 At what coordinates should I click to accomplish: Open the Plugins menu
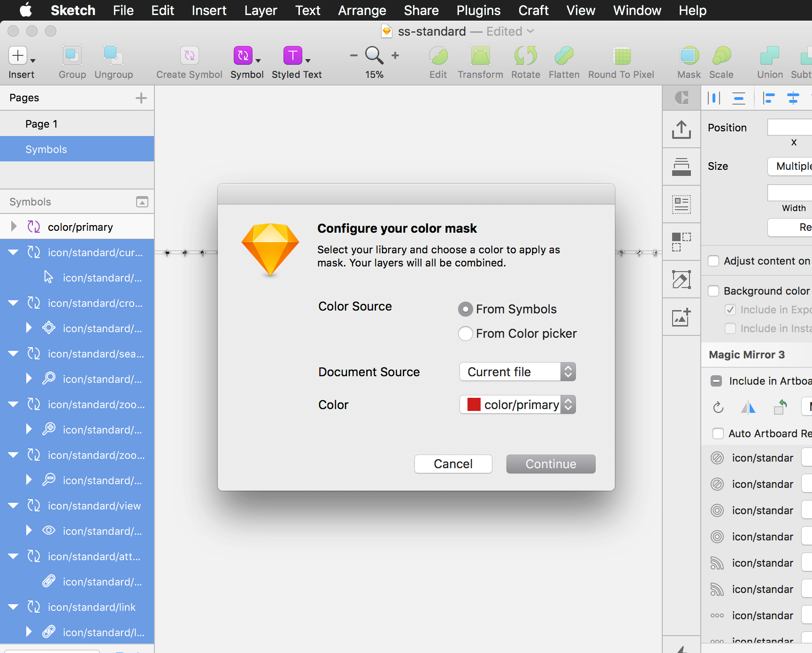pyautogui.click(x=478, y=10)
